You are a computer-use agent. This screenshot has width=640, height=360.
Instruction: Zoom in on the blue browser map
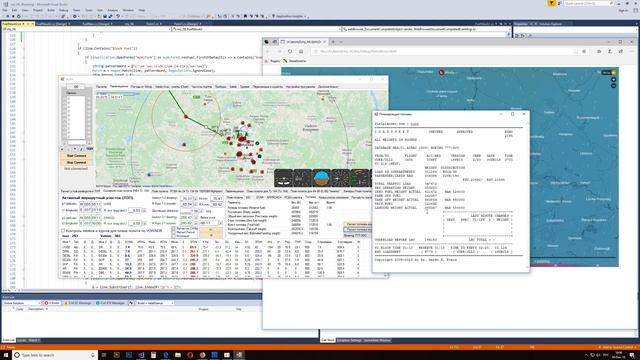[613, 80]
